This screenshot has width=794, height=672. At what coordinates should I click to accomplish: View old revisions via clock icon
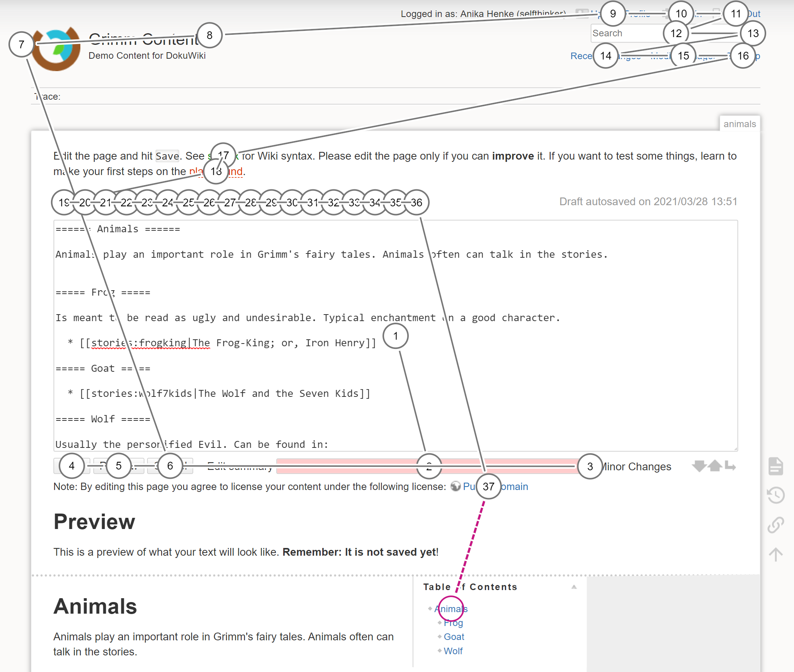pyautogui.click(x=775, y=496)
